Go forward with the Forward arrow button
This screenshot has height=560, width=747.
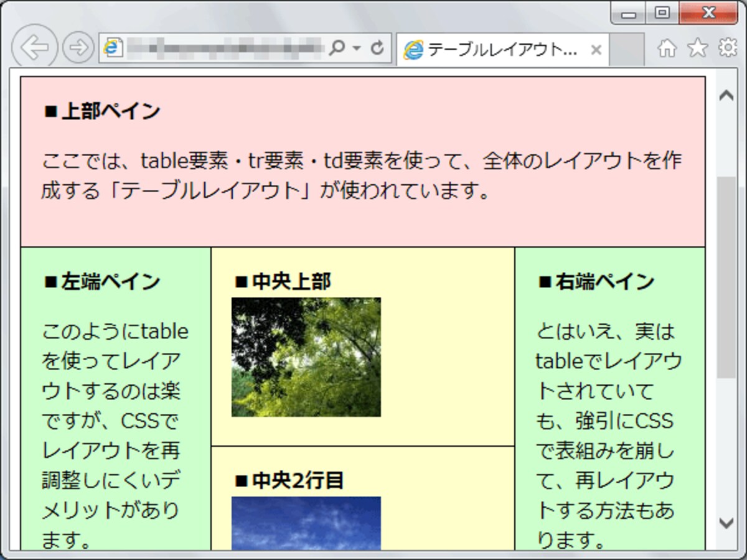pos(78,48)
